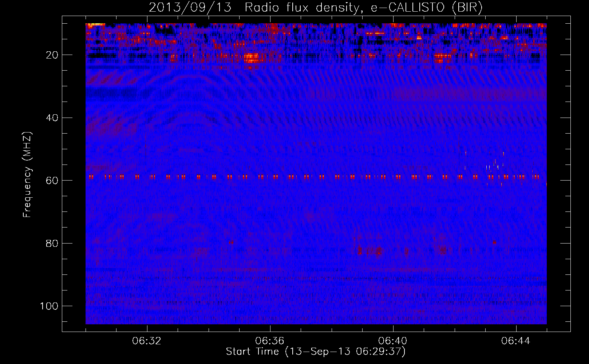Click the frequency tick label "100"
This screenshot has height=364, width=589.
pos(49,306)
